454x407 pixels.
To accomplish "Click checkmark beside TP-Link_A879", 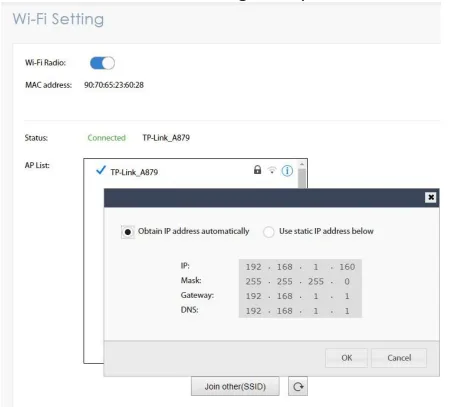I will pyautogui.click(x=101, y=170).
